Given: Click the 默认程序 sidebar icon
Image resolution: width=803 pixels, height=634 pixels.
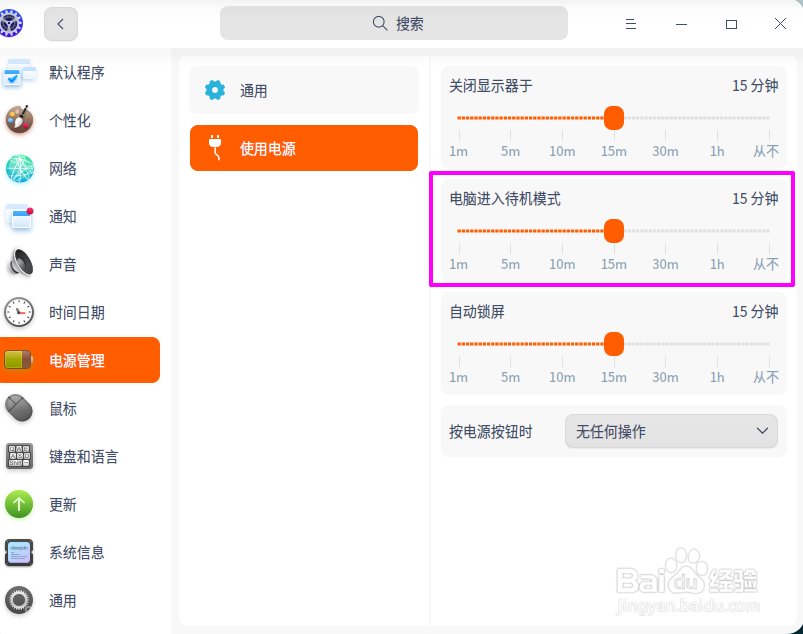Looking at the screenshot, I should coord(19,72).
